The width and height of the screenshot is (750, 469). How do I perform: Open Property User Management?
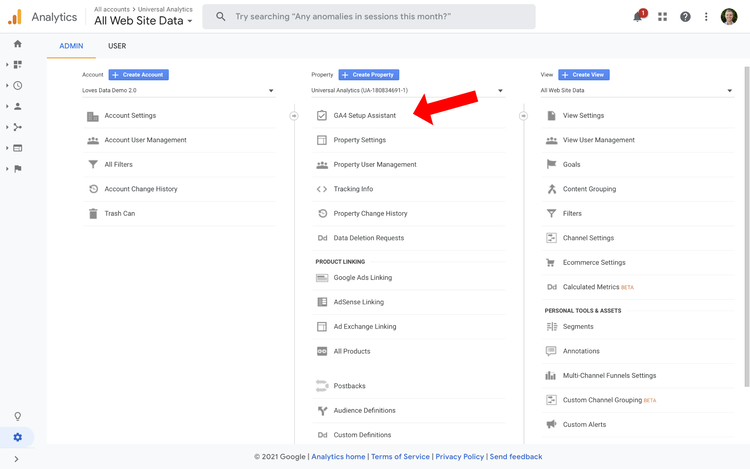pyautogui.click(x=375, y=164)
